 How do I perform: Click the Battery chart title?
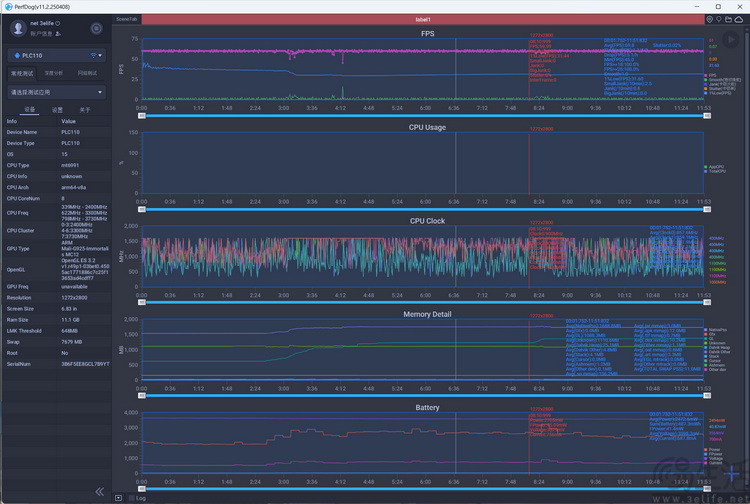[x=427, y=407]
